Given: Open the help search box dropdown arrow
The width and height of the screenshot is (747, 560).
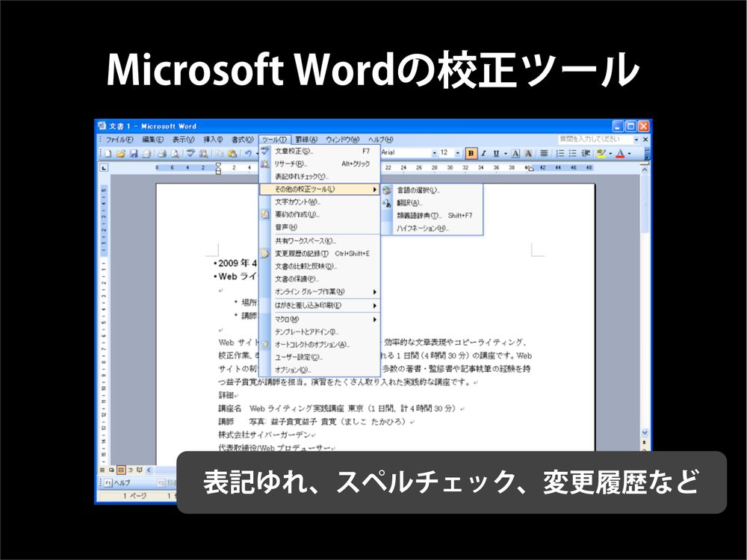Looking at the screenshot, I should pos(636,140).
